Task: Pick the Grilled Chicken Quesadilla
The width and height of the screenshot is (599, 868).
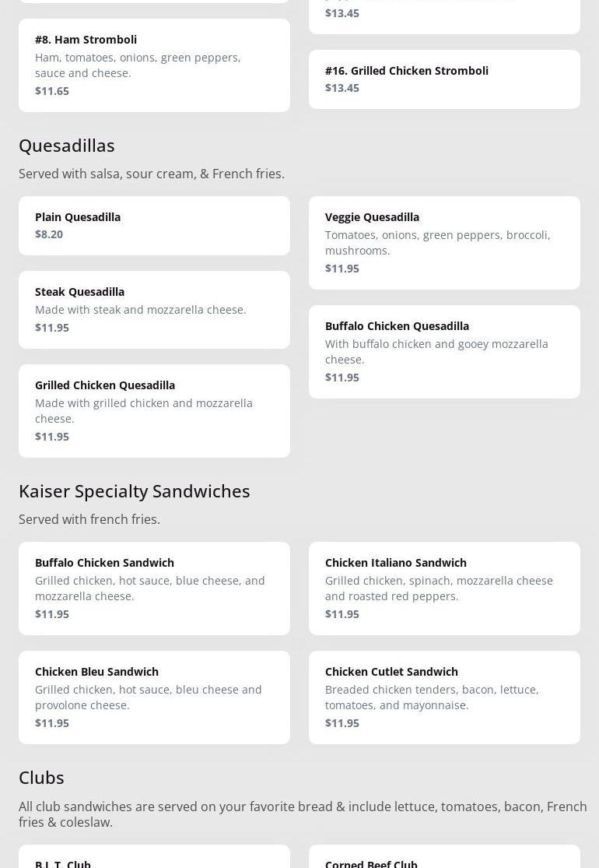Action: point(154,410)
